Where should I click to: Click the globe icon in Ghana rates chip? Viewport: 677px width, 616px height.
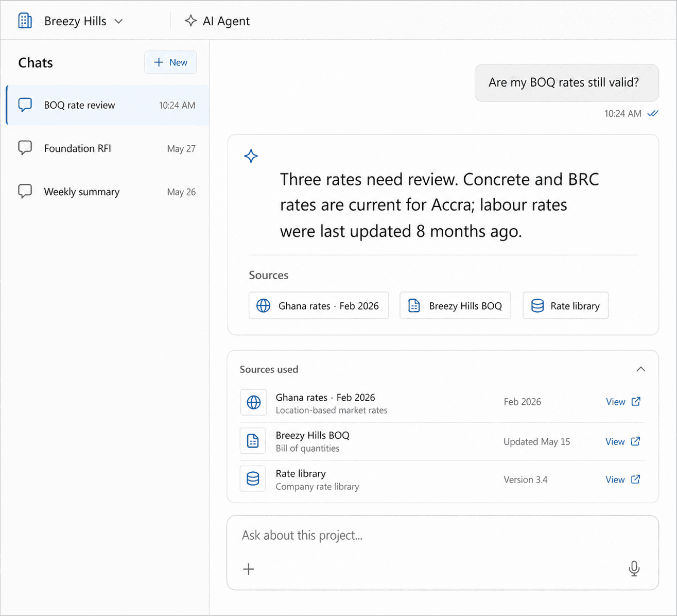[263, 305]
